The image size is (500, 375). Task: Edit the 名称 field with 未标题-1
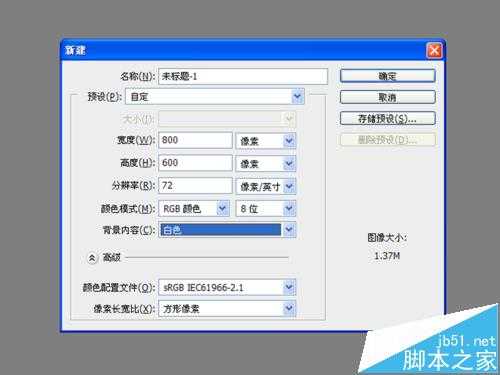[x=243, y=76]
